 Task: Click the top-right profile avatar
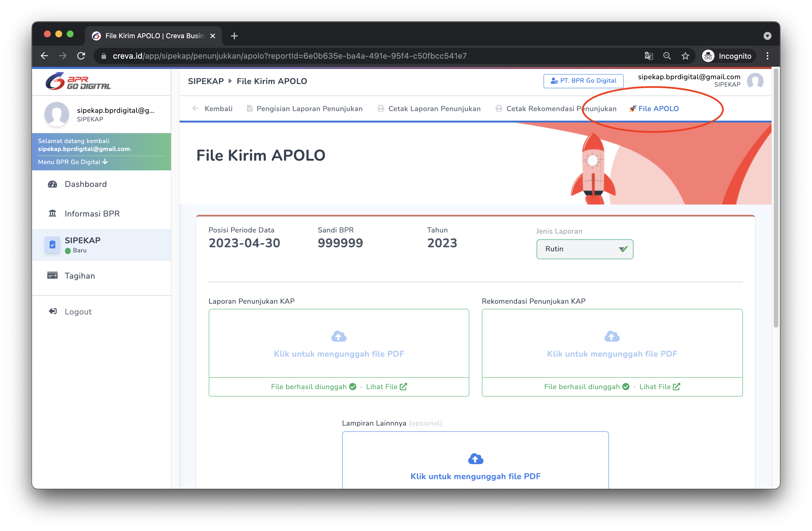755,81
